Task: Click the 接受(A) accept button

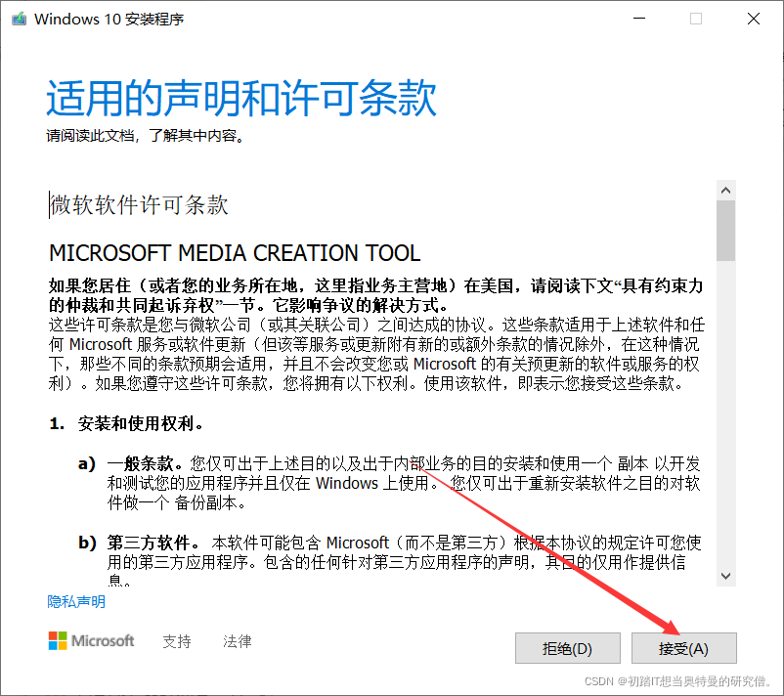Action: (683, 648)
